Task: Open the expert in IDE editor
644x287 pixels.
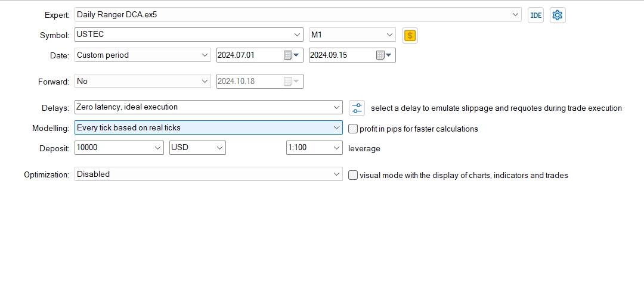Action: (x=535, y=15)
